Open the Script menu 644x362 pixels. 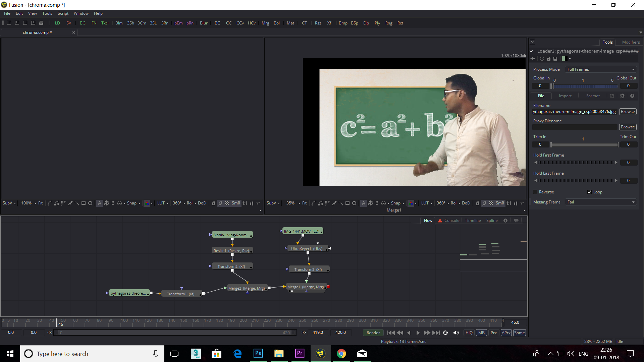(x=63, y=13)
